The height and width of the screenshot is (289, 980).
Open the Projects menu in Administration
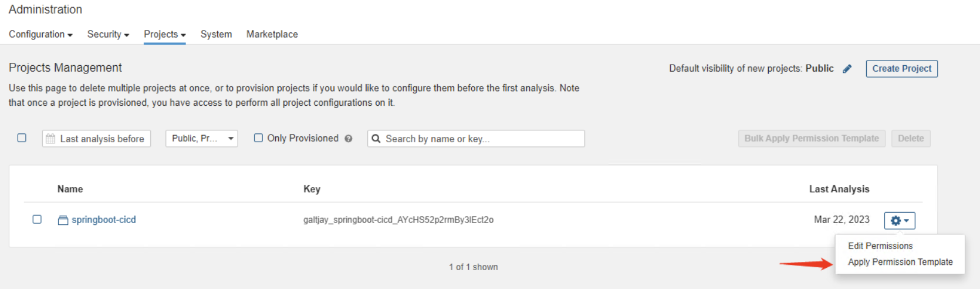(165, 34)
